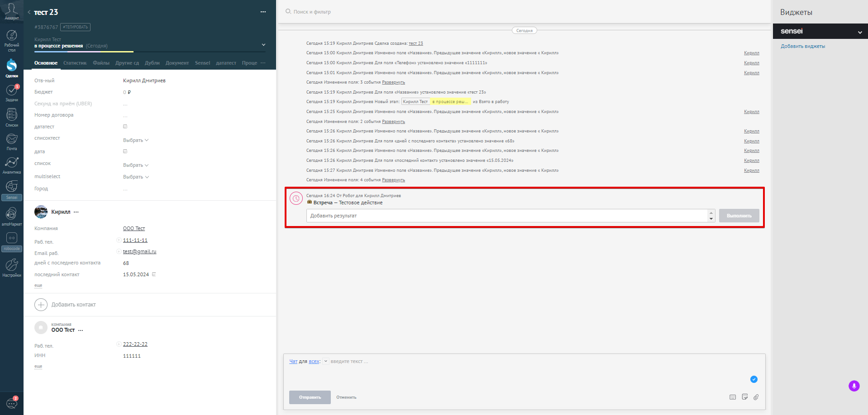The image size is (868, 415).
Task: Open the Сделки section
Action: [x=12, y=68]
